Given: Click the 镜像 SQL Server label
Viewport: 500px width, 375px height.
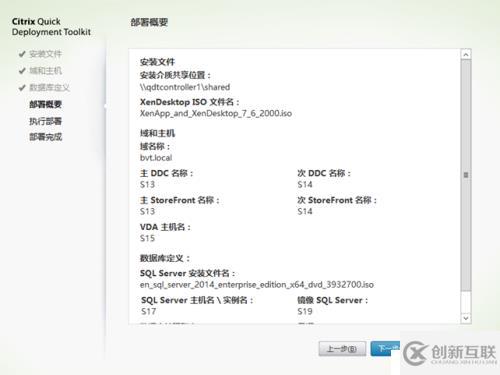Looking at the screenshot, I should (x=333, y=300).
